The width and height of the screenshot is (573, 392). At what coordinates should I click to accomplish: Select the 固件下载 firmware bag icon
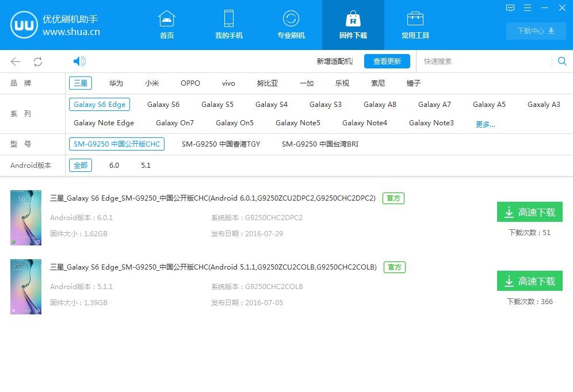353,18
